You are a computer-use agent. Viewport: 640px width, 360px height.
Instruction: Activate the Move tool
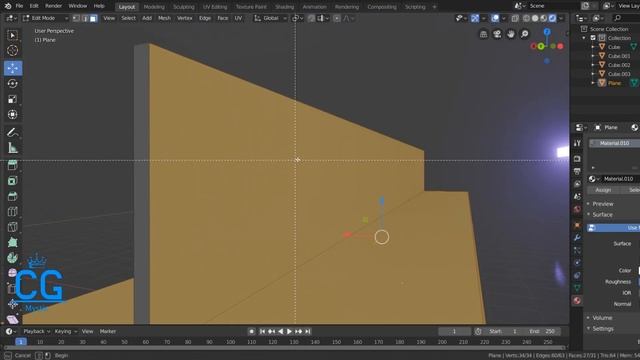coord(13,68)
